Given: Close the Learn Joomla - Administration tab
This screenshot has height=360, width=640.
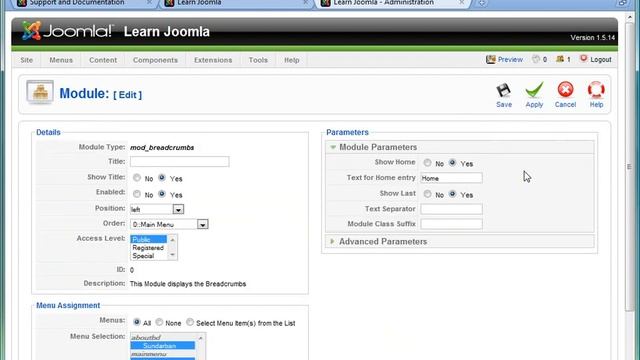Looking at the screenshot, I should (461, 2).
